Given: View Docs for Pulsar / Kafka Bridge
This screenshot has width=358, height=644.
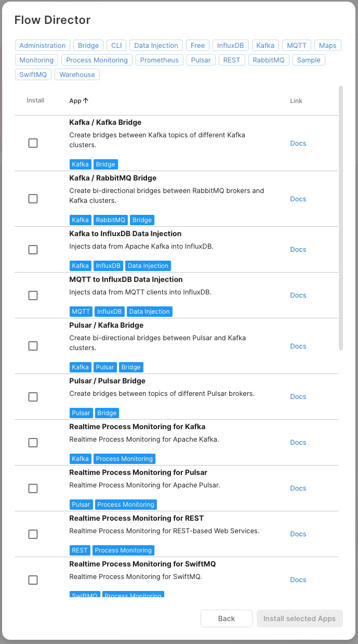Looking at the screenshot, I should 298,346.
